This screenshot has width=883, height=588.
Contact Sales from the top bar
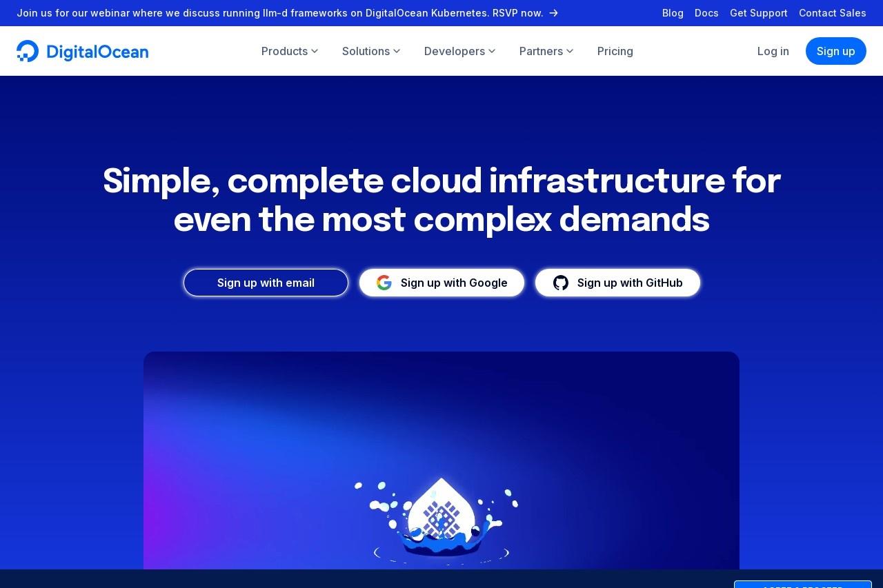pos(833,13)
